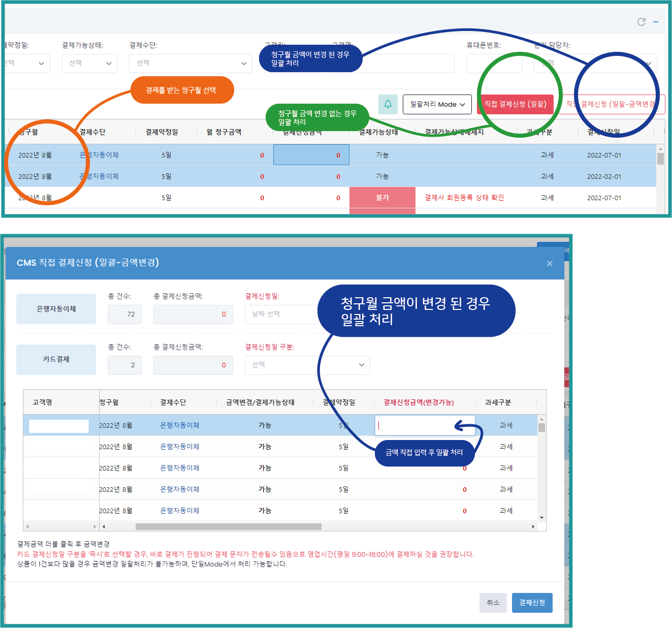Open the 결제신청일 구분 dropdown
Image resolution: width=672 pixels, height=628 pixels.
click(307, 365)
